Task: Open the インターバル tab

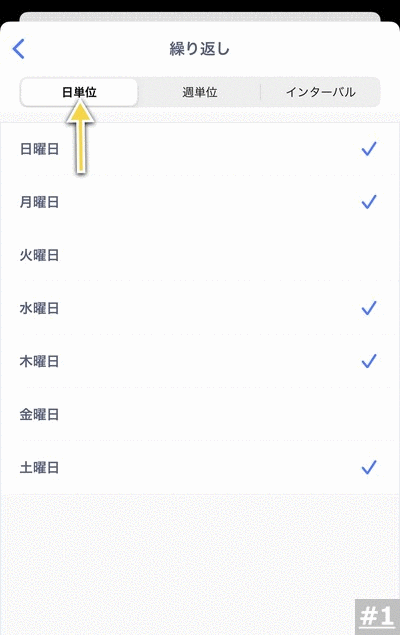Action: click(320, 92)
